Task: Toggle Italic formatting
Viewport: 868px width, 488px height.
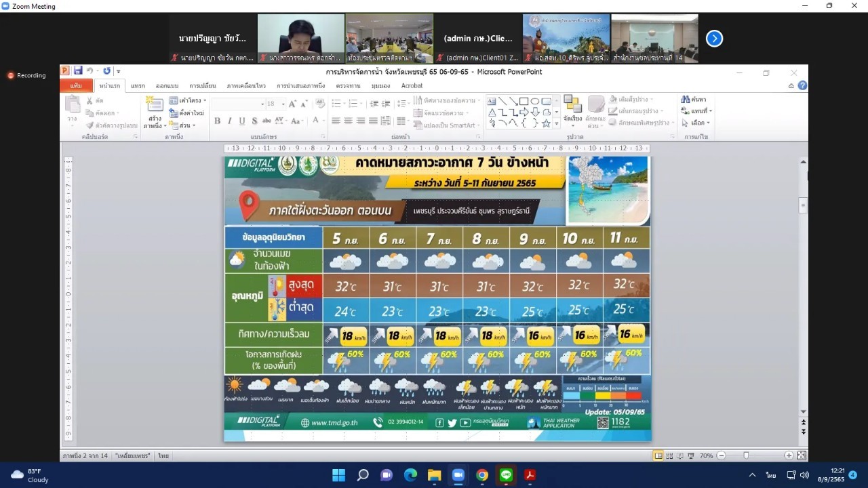Action: click(230, 121)
